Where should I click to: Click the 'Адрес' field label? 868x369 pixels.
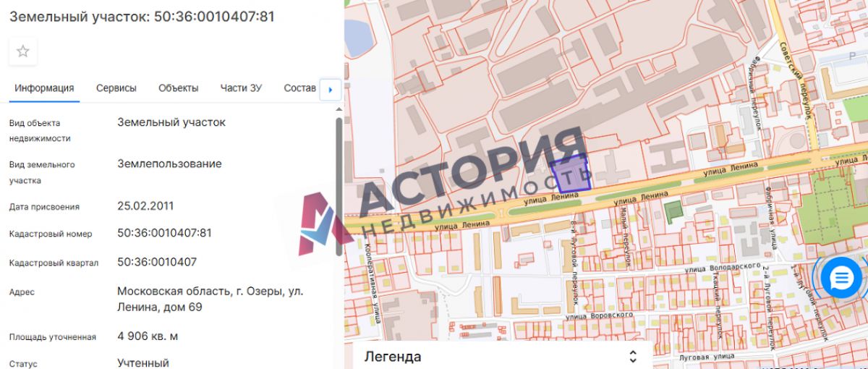point(22,292)
